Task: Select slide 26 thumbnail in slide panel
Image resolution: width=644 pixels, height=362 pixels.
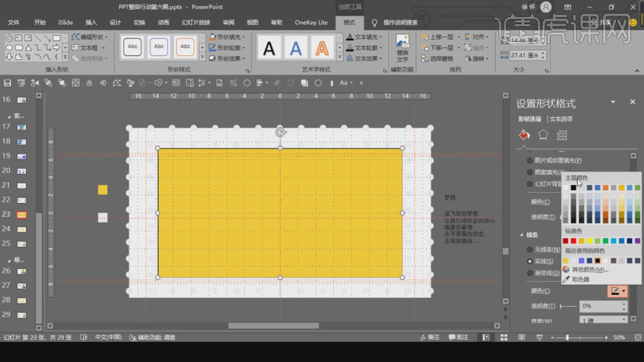Action: point(21,271)
